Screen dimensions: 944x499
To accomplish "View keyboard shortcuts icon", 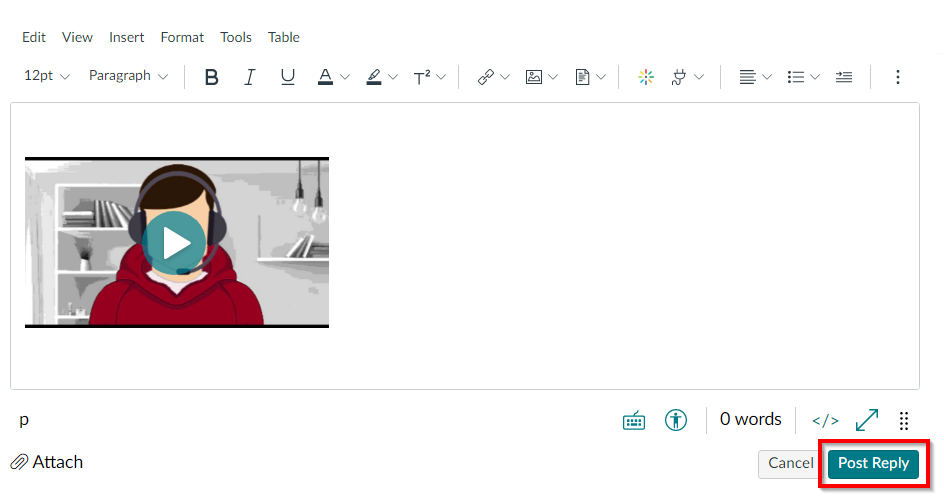I will 634,420.
